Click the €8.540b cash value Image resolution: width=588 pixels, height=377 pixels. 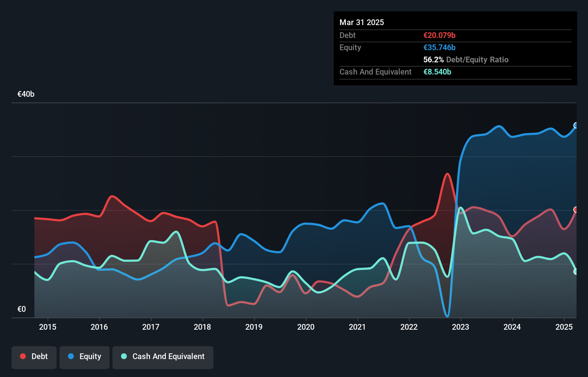[x=437, y=72]
